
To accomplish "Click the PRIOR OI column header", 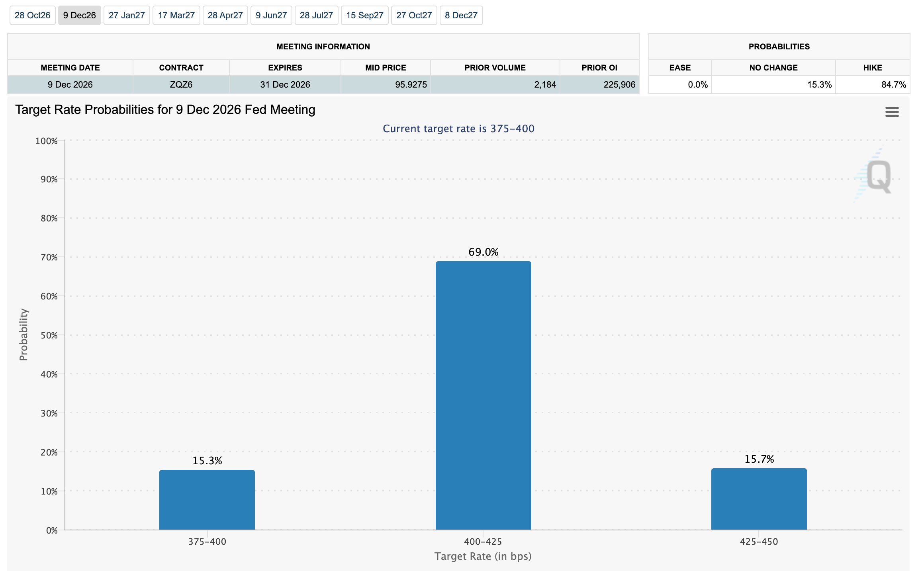I will click(x=599, y=68).
